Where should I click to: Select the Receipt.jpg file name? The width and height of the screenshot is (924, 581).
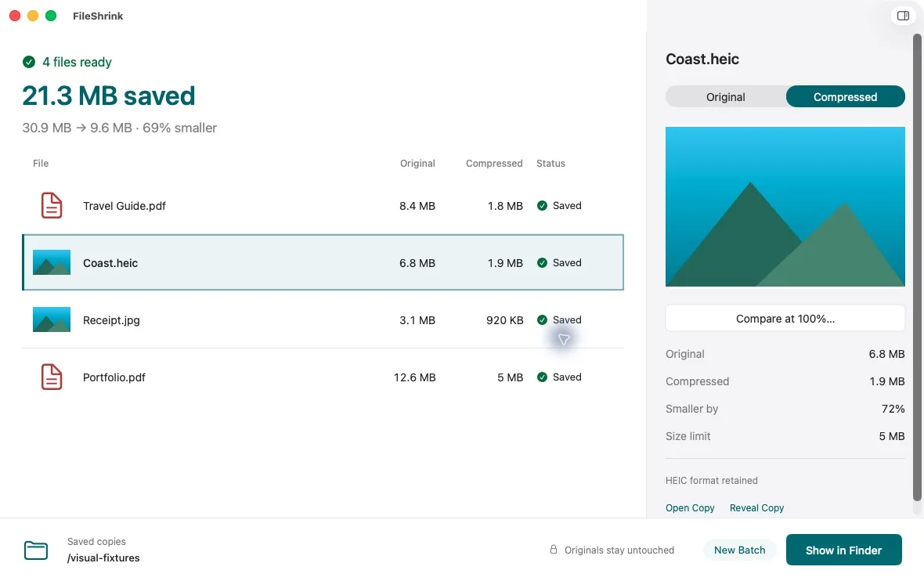click(111, 320)
